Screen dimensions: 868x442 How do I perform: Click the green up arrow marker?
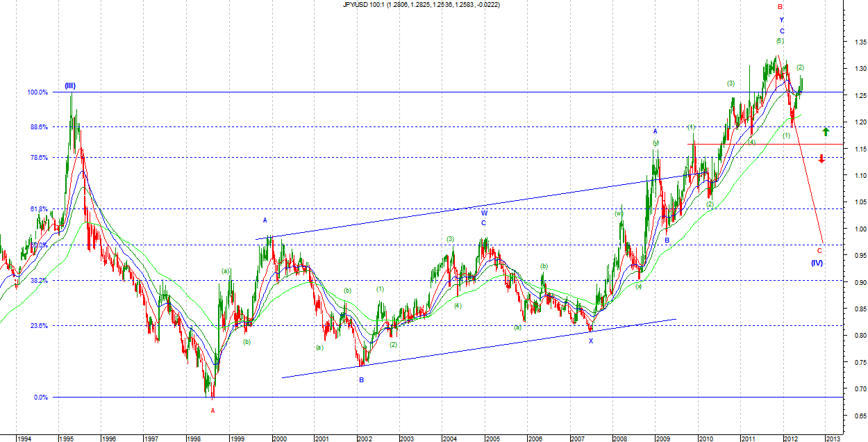coord(825,131)
